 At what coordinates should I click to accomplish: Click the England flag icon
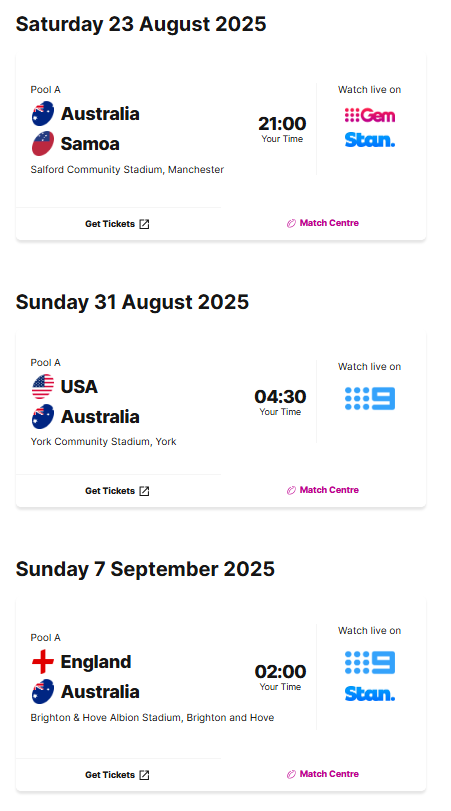42,662
